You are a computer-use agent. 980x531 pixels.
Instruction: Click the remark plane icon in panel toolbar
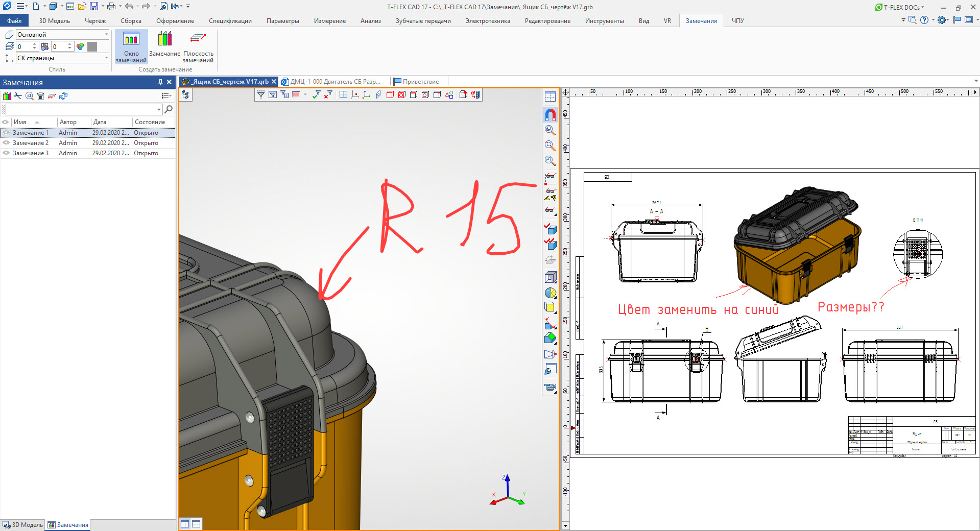[52, 96]
